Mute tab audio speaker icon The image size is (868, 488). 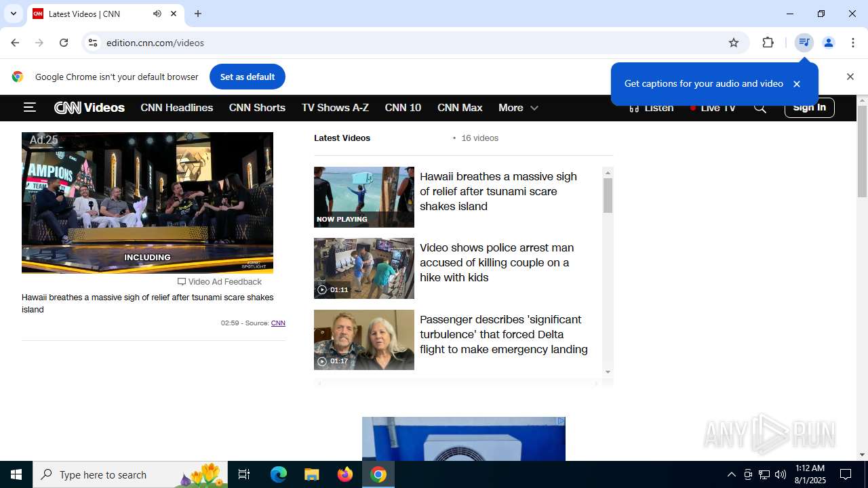157,14
